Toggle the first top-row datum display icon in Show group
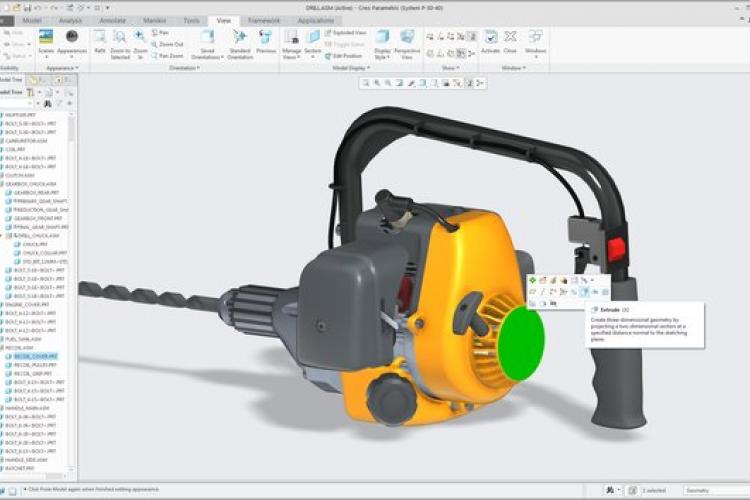750x500 pixels. pos(430,36)
